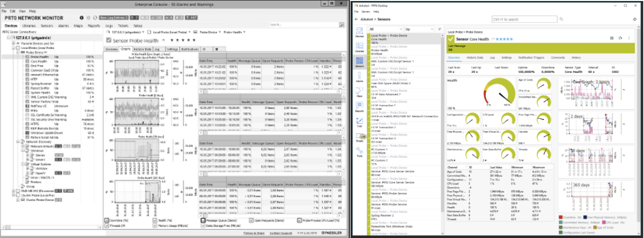644x238 pixels.
Task: Open the Comments tab in PRTG Desktop
Action: point(558,57)
